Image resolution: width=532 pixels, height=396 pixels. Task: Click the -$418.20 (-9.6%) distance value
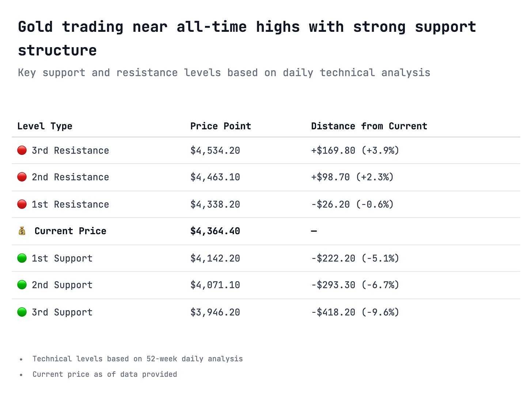[355, 312]
